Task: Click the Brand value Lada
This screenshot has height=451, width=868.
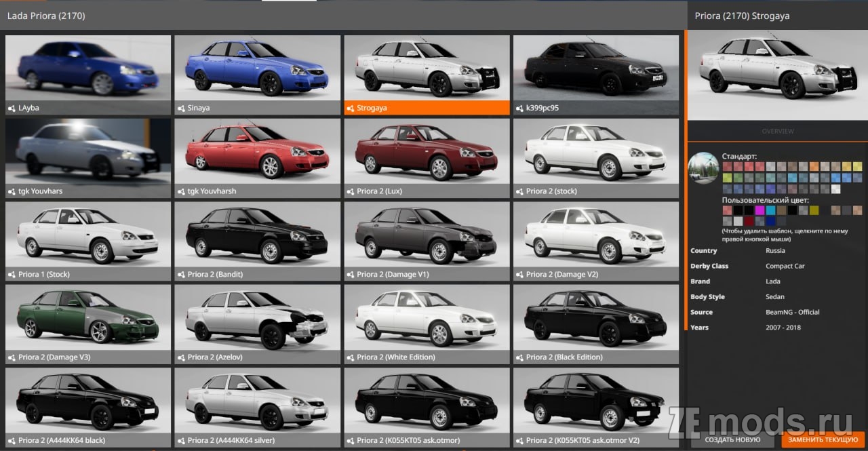Action: point(773,281)
